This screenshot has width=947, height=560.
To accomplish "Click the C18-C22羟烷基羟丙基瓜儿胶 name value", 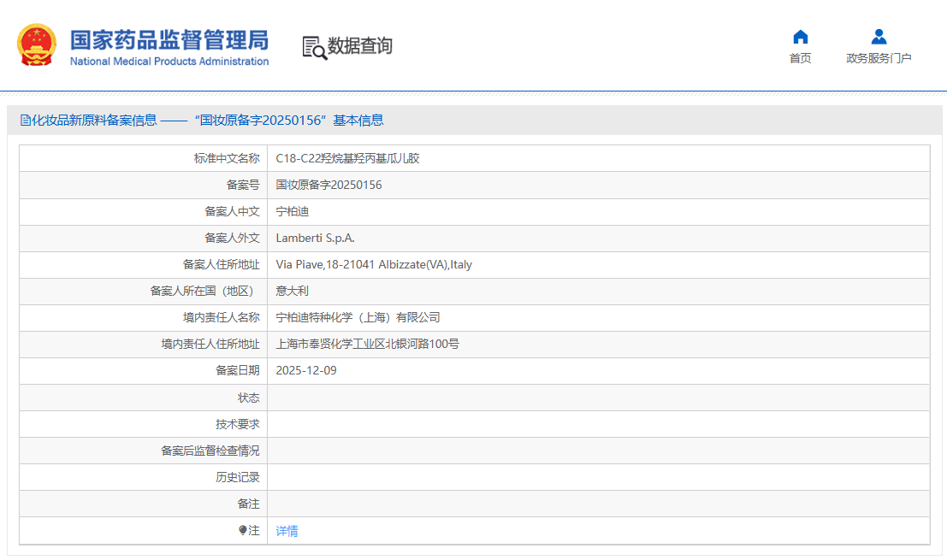I will point(347,158).
